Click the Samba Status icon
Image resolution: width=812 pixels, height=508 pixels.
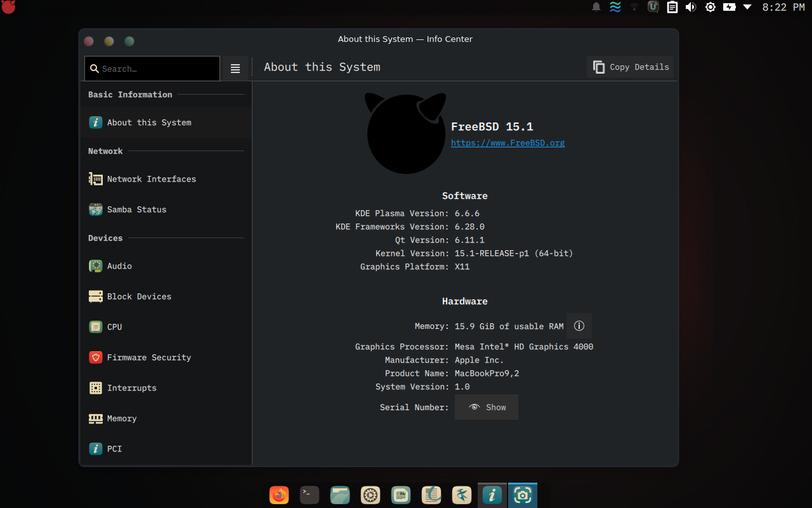click(96, 210)
